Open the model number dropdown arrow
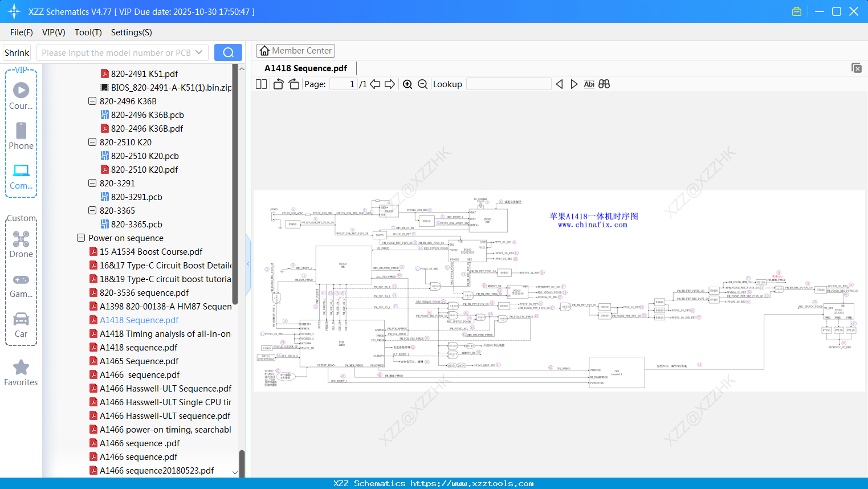The image size is (868, 489). point(199,52)
